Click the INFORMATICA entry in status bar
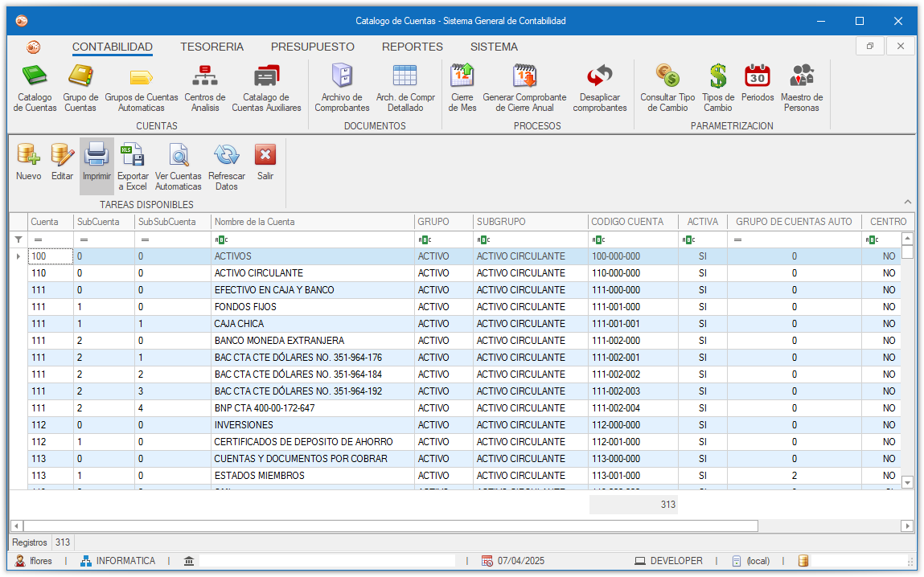The image size is (924, 577). point(118,561)
